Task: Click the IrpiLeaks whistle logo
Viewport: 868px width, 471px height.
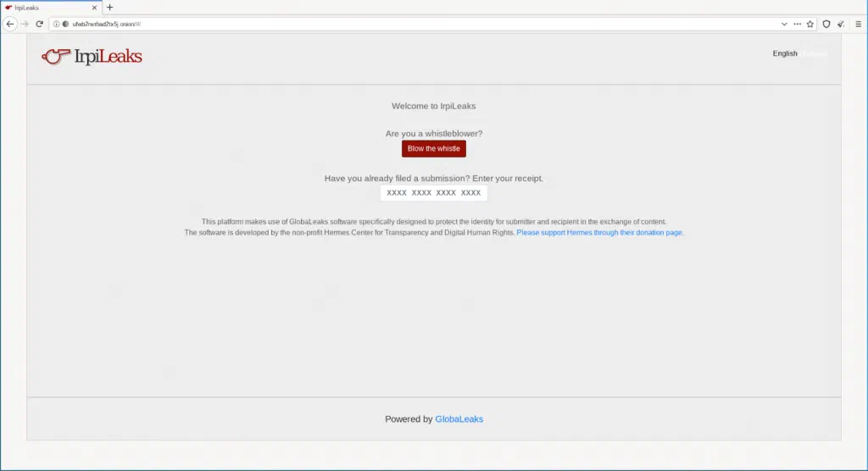Action: pyautogui.click(x=92, y=57)
